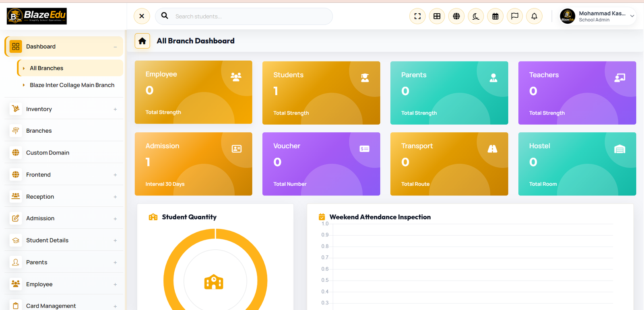Viewport: 644px width, 310px height.
Task: Open the Parents Total Strength card
Action: point(449,93)
